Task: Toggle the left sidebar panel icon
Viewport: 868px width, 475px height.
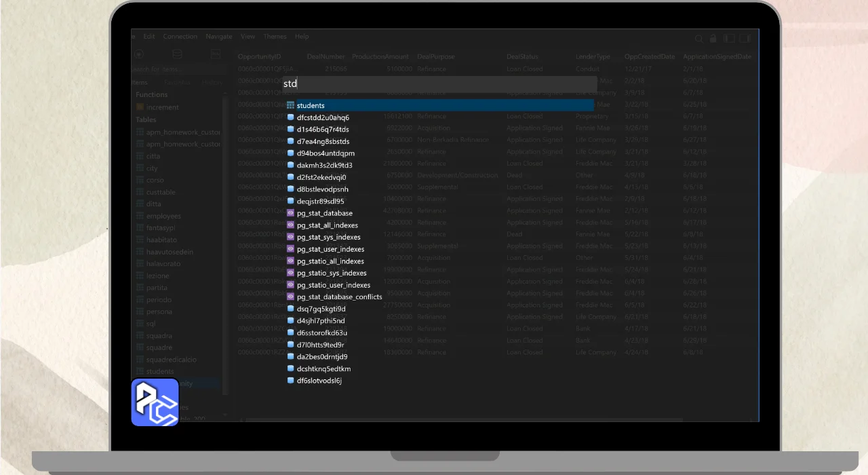Action: click(x=729, y=39)
